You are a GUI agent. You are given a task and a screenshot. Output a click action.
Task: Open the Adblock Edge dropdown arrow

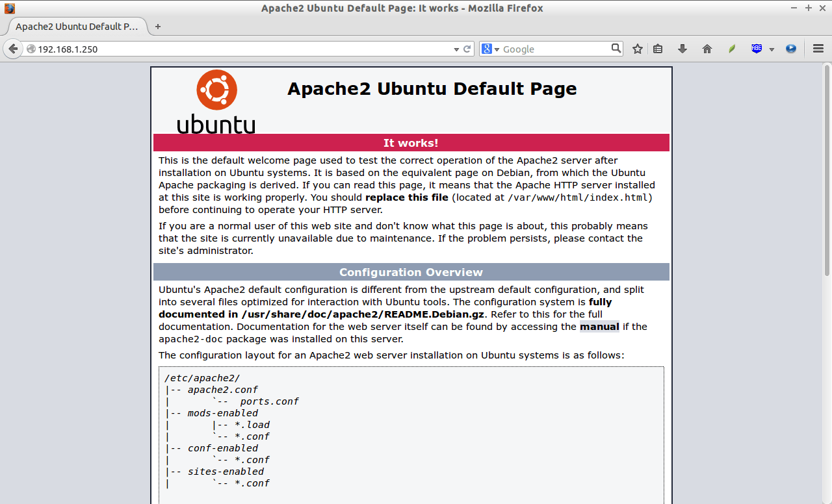[x=772, y=49]
